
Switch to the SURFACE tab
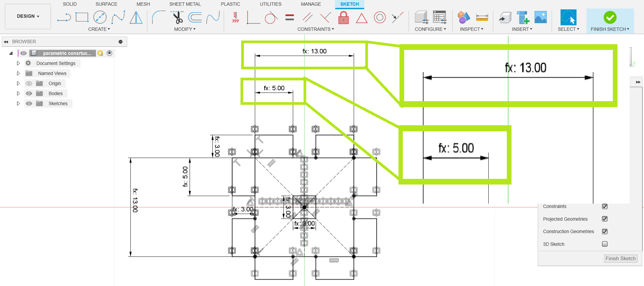tap(106, 4)
